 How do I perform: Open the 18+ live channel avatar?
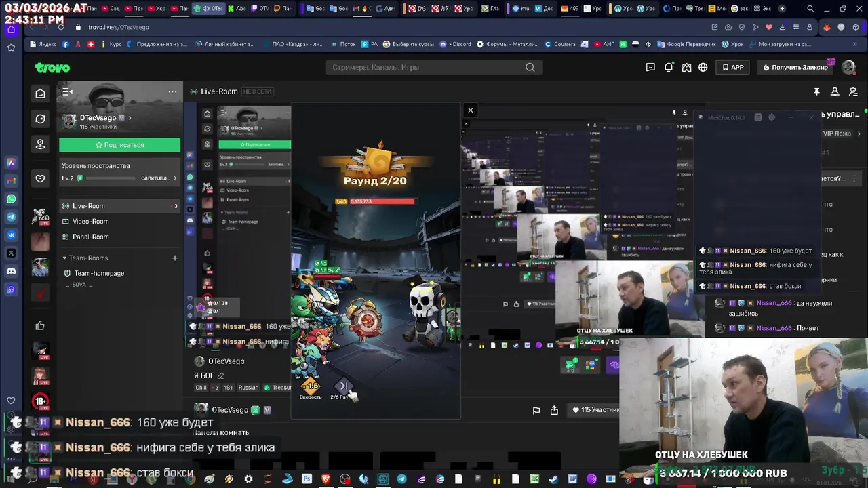pos(40,401)
